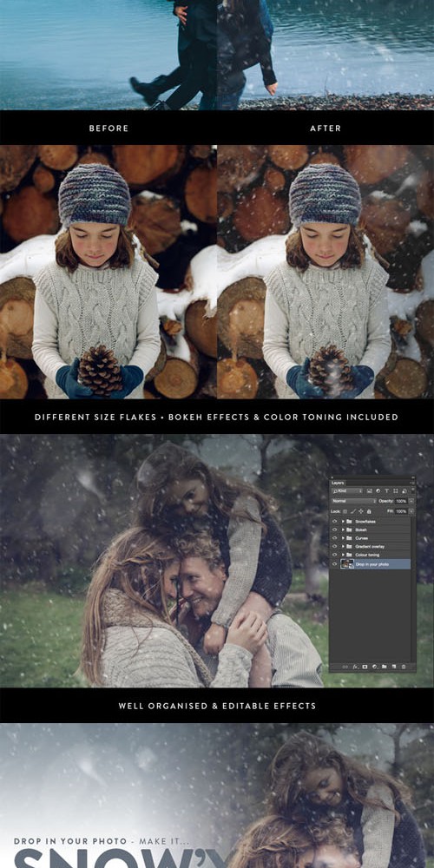
Task: Select Drop in your photo layer thumbnail
Action: click(x=347, y=564)
